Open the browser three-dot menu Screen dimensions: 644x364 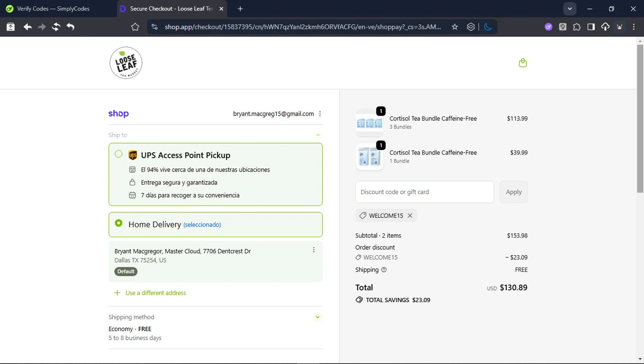634,27
